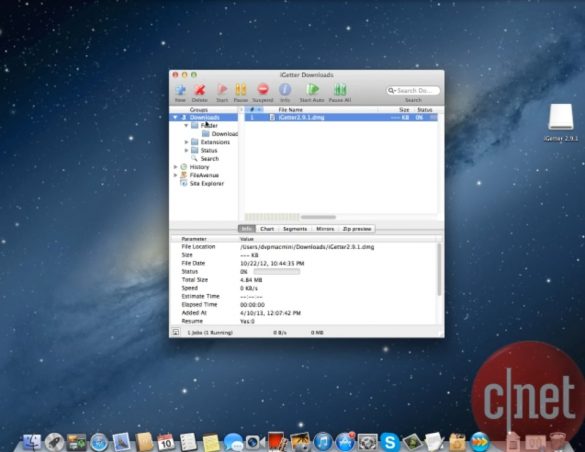This screenshot has width=585, height=452.
Task: Switch to the Segments tab
Action: point(295,229)
